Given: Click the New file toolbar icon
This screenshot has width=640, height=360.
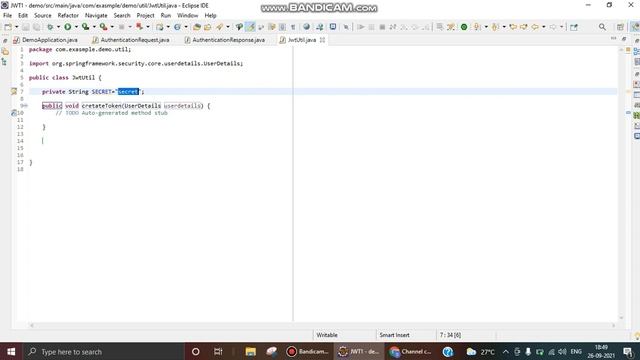Looking at the screenshot, I should 8,27.
